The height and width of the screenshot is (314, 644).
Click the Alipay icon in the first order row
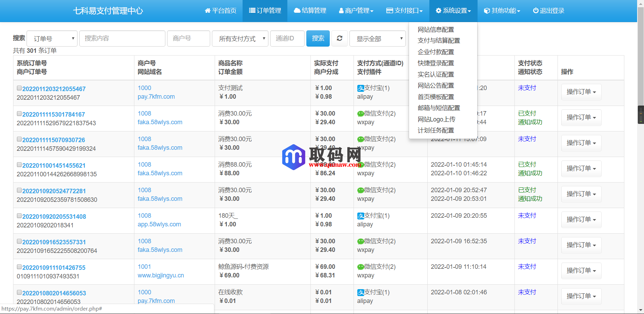(360, 88)
